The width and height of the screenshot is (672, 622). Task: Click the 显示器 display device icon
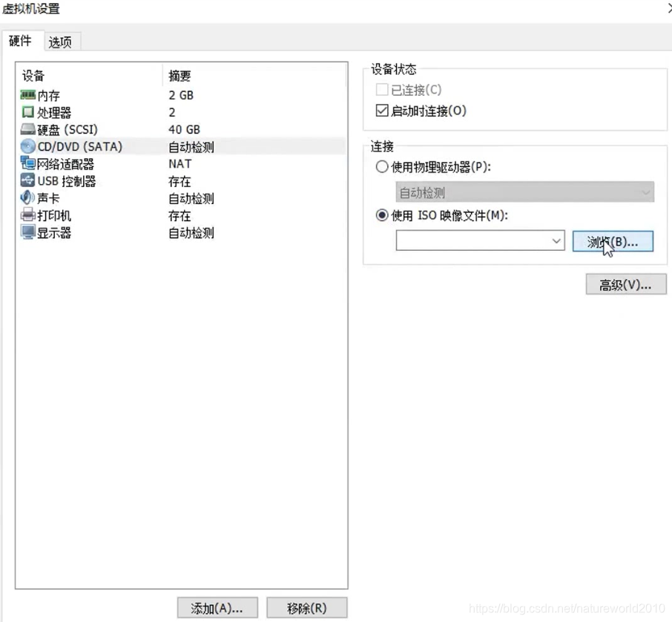(24, 232)
